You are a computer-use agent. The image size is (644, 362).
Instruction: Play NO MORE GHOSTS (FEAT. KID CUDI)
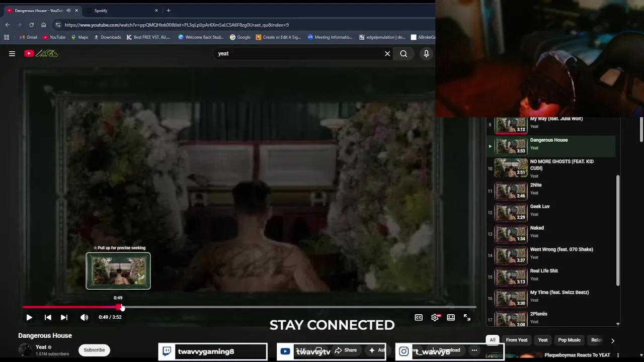click(551, 168)
